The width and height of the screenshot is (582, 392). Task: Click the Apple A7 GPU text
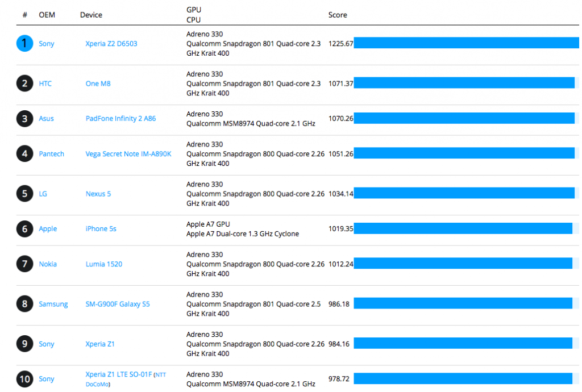coord(208,224)
